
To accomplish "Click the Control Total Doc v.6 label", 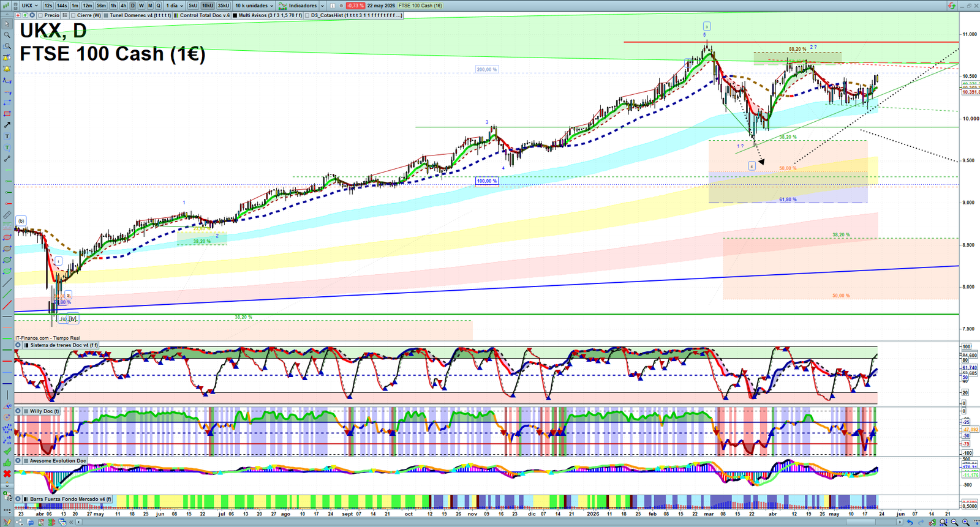I will pos(205,15).
